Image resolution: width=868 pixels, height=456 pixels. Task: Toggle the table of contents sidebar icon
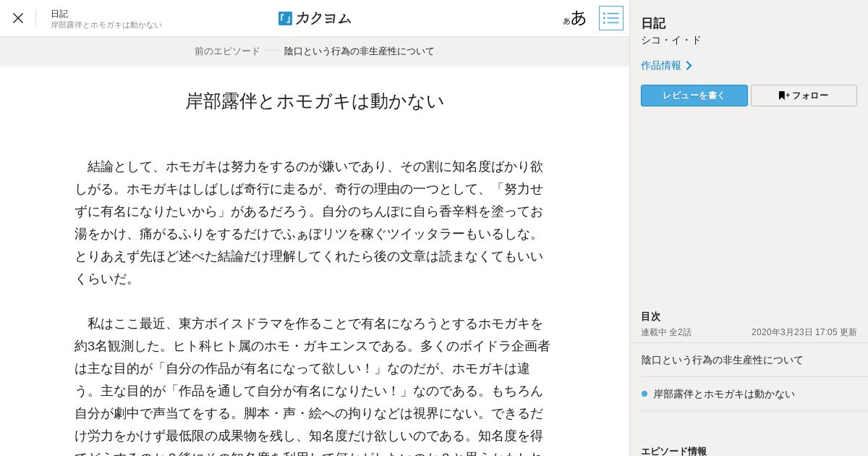[x=611, y=18]
